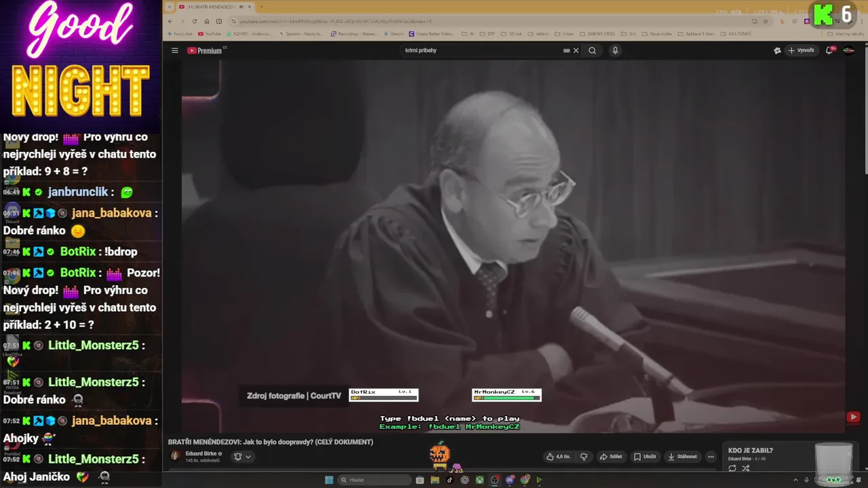868x488 pixels.
Task: Open the Gemini bookmark
Action: (x=393, y=33)
